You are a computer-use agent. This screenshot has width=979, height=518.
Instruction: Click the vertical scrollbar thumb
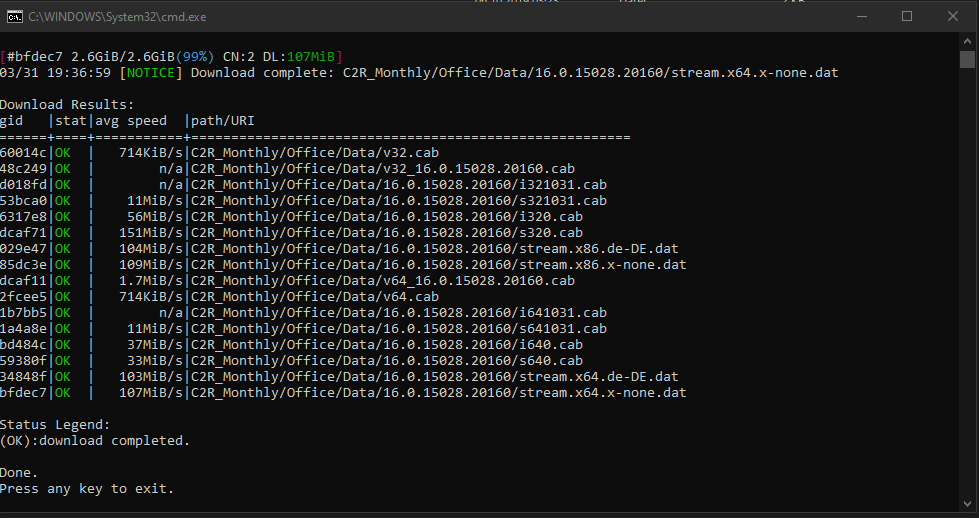click(x=967, y=59)
